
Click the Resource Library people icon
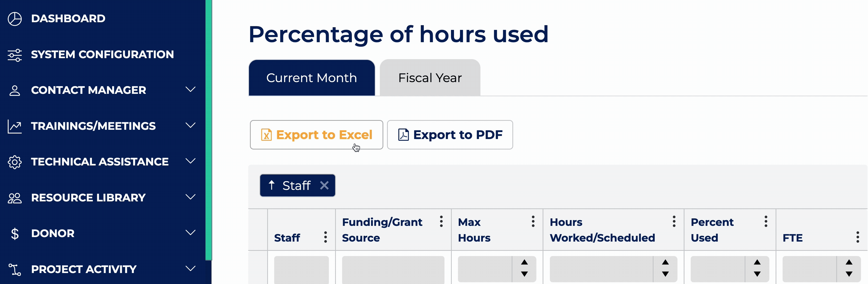pyautogui.click(x=15, y=198)
